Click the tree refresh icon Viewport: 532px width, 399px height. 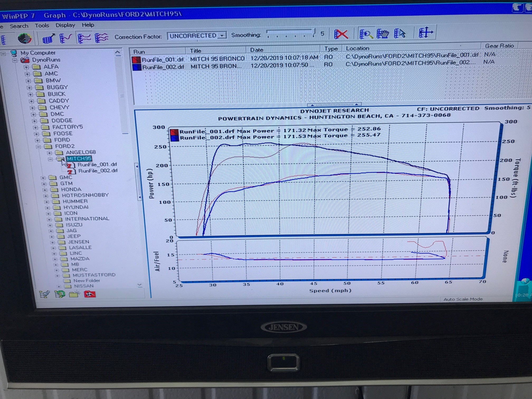point(60,294)
